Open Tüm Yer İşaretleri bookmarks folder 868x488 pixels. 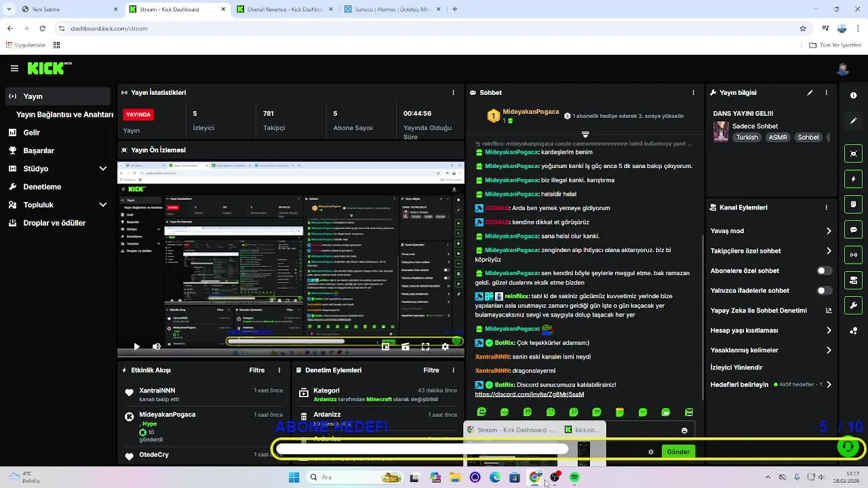[x=835, y=45]
